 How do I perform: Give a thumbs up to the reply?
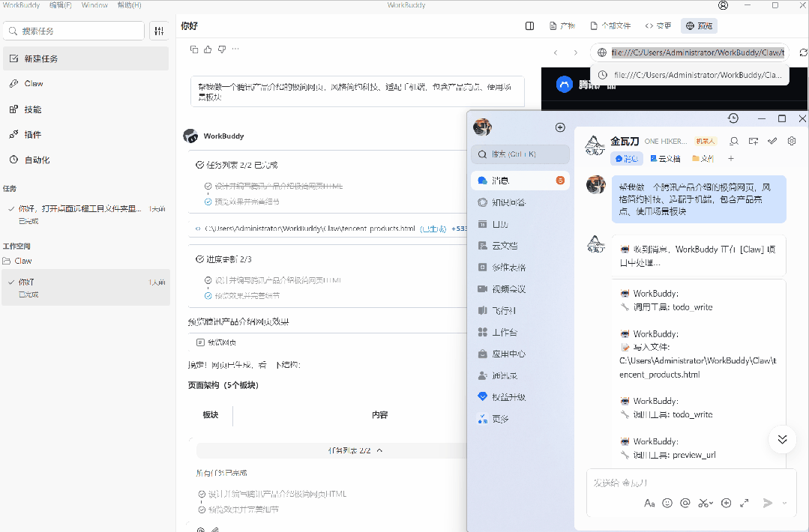click(x=208, y=49)
